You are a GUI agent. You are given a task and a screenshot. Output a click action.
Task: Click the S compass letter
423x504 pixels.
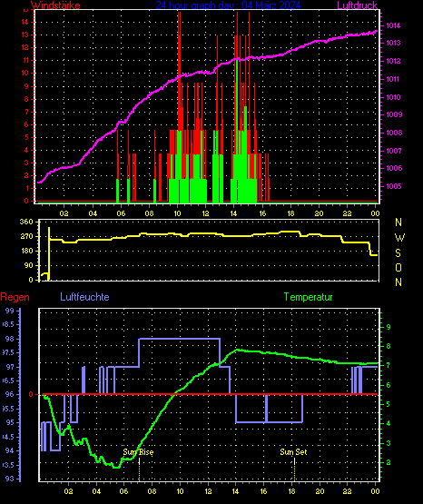398,253
